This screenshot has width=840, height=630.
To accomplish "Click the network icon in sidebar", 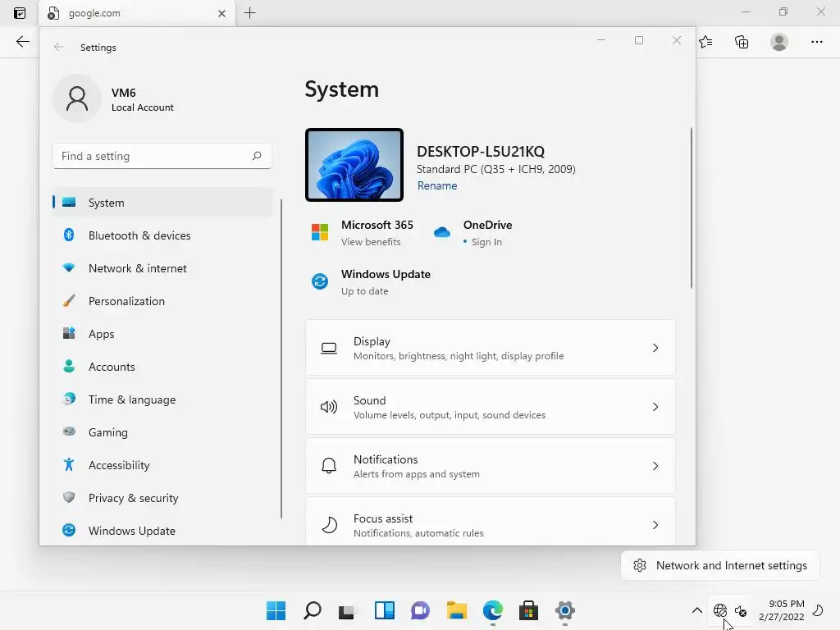I will click(x=69, y=267).
